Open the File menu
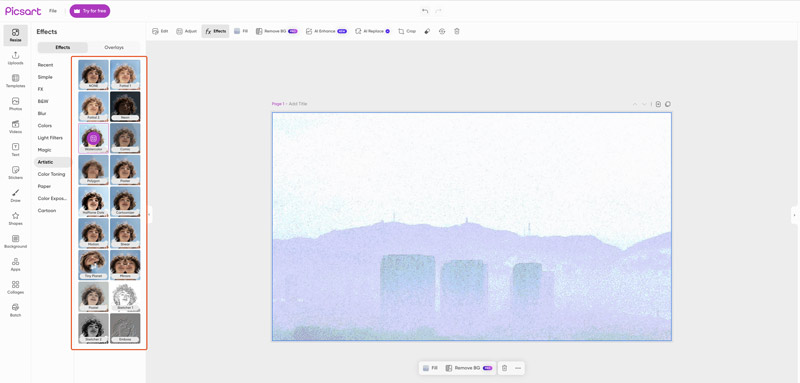Screen dimensions: 800x383 pos(53,11)
